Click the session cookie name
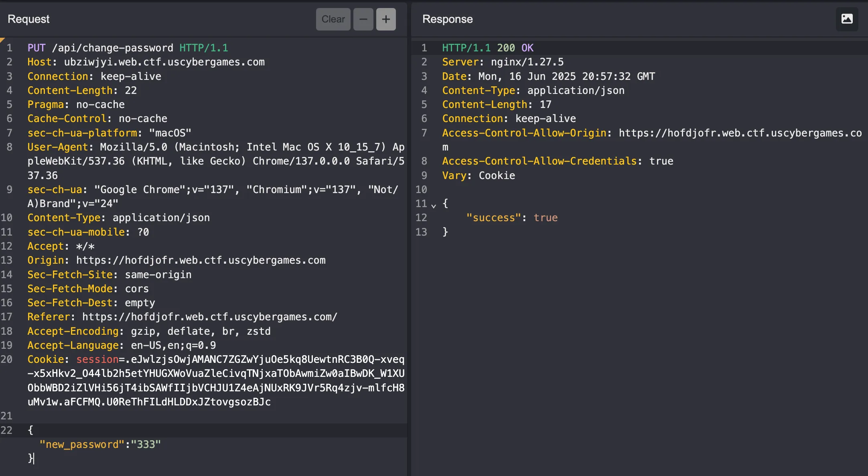This screenshot has width=868, height=476. [x=97, y=359]
